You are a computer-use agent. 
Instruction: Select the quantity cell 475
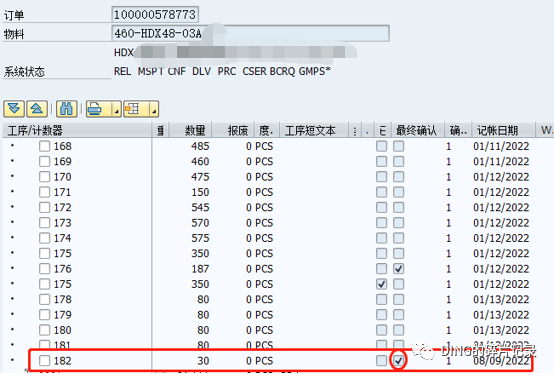pyautogui.click(x=200, y=177)
